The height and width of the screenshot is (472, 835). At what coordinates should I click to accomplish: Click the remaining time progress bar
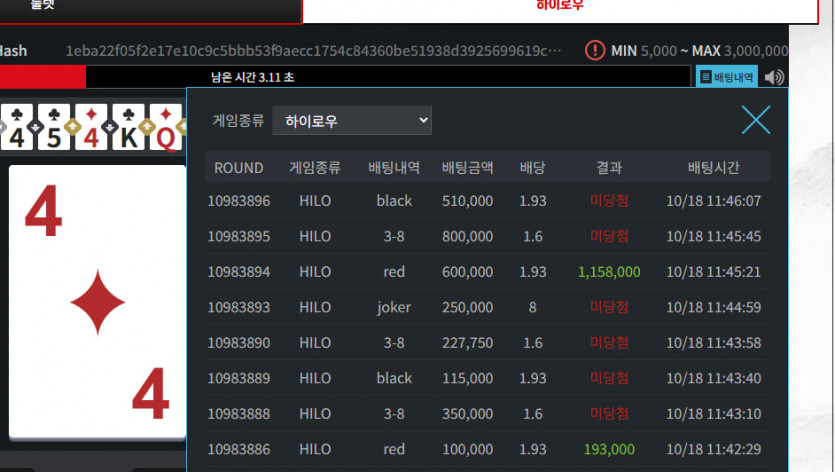(x=346, y=77)
